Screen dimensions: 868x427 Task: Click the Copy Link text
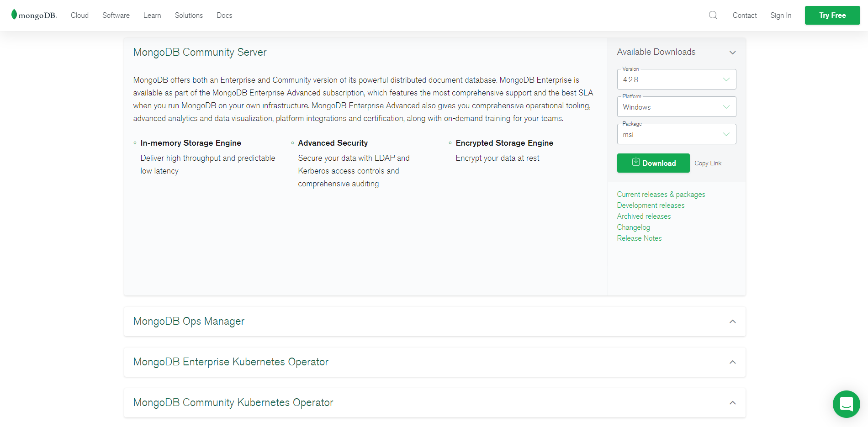pos(708,163)
